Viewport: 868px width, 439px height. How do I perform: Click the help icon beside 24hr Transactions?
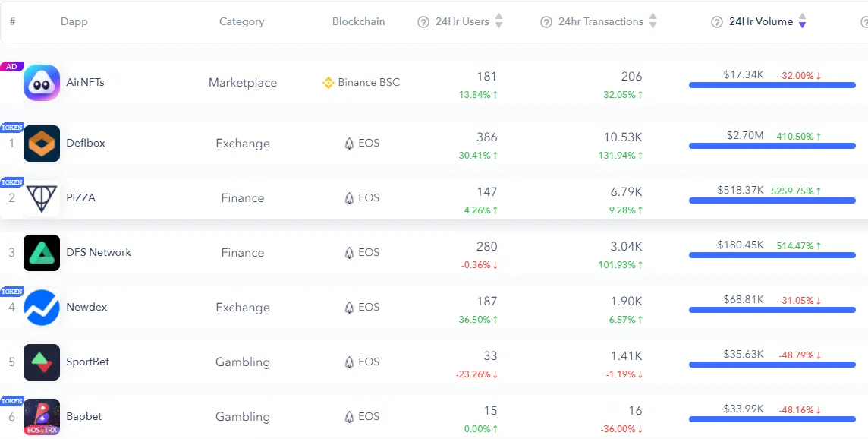(546, 22)
